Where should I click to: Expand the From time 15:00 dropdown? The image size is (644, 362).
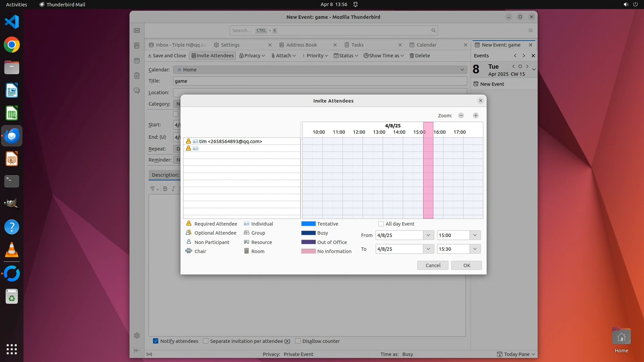coord(475,235)
